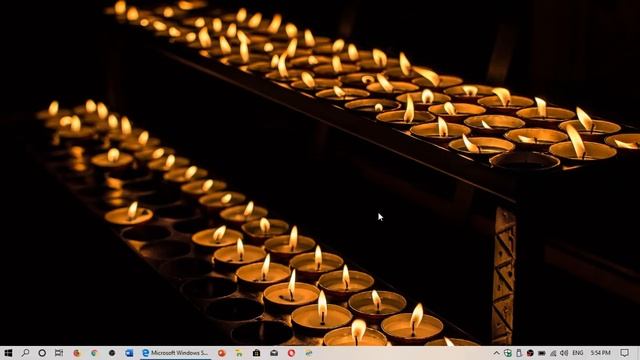Open Cortana circle icon
The height and width of the screenshot is (360, 640).
[x=42, y=353]
